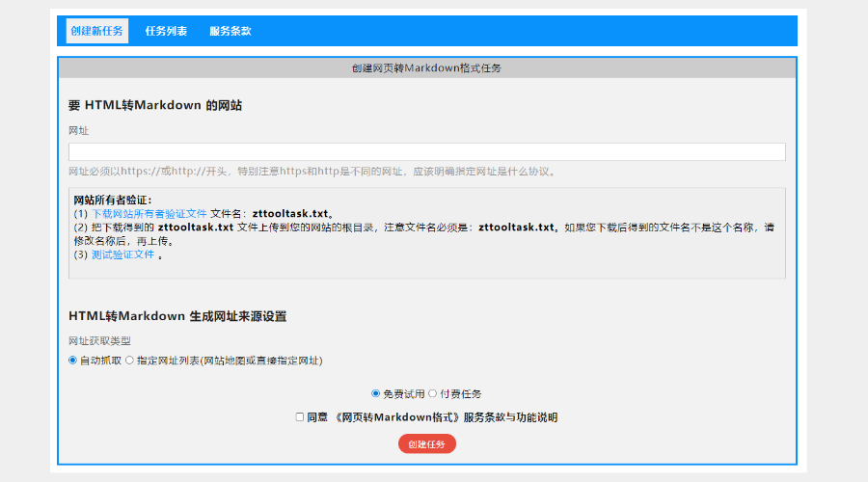Click the 创建网页转Markdown格式任务 header text
The image size is (868, 482).
[427, 68]
